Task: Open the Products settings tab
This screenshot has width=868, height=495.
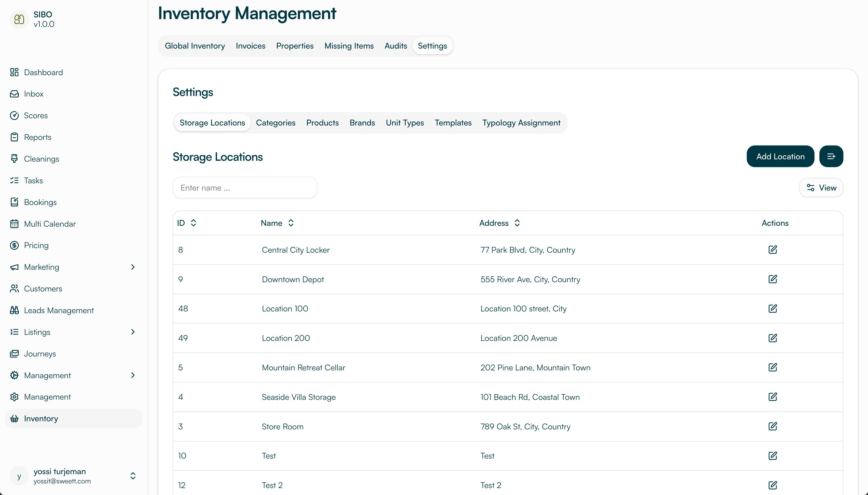Action: [x=322, y=123]
